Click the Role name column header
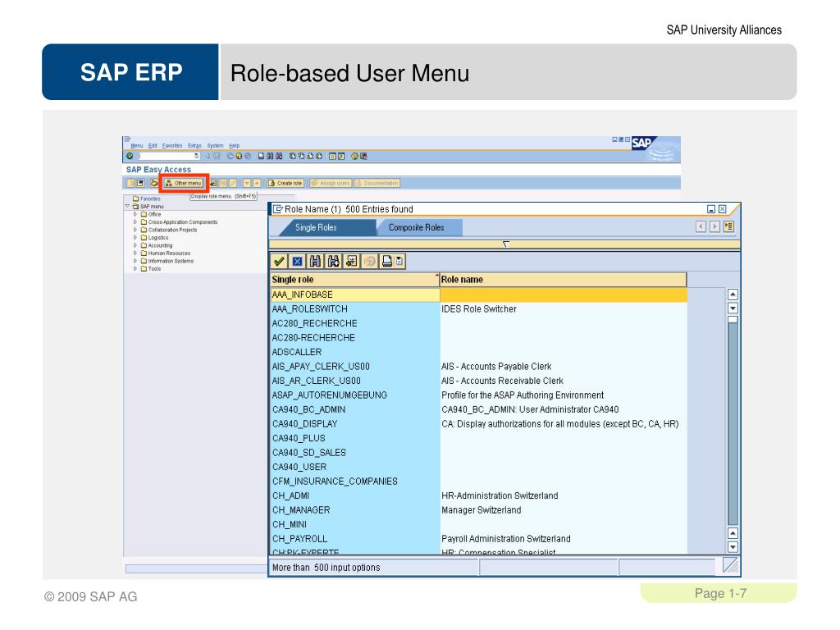This screenshot has height=630, width=840. point(563,280)
